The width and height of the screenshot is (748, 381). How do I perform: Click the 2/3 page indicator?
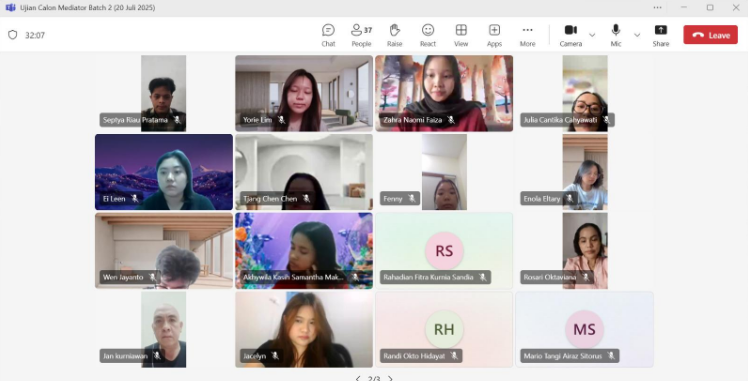pos(374,379)
